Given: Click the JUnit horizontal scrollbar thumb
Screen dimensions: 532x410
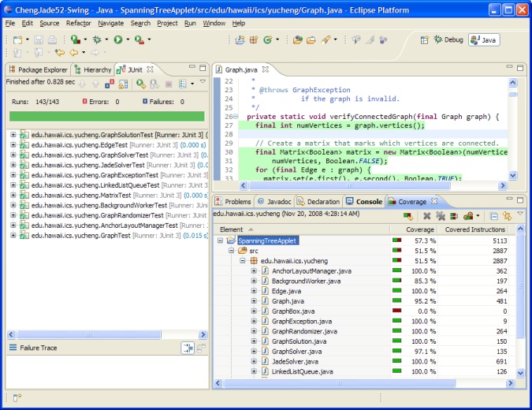Looking at the screenshot, I should [88, 334].
